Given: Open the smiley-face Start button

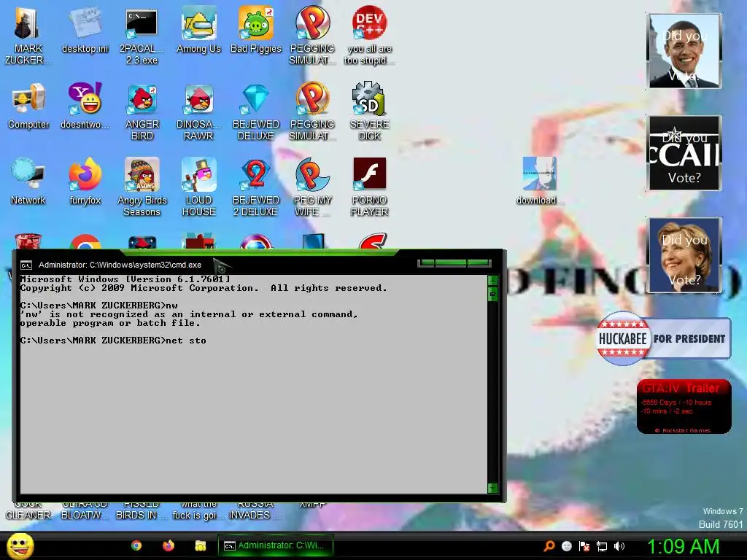Looking at the screenshot, I should click(x=20, y=545).
